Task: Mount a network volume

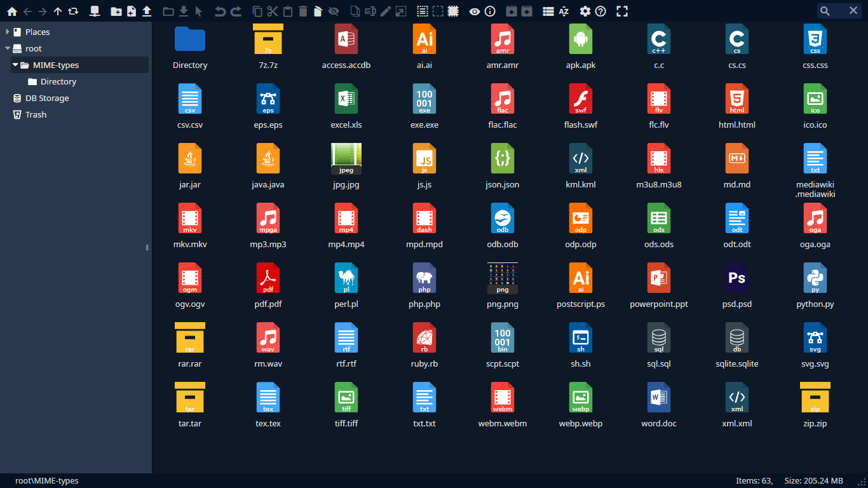Action: coord(95,11)
